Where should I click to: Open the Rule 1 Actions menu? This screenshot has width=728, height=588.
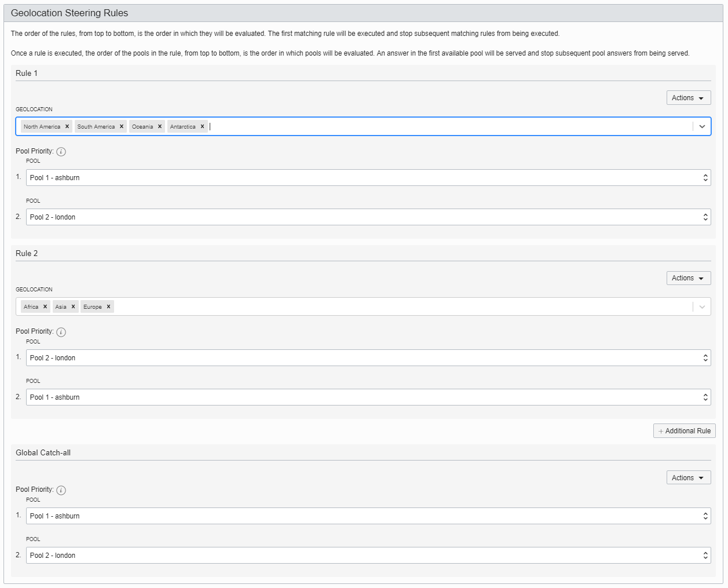688,98
